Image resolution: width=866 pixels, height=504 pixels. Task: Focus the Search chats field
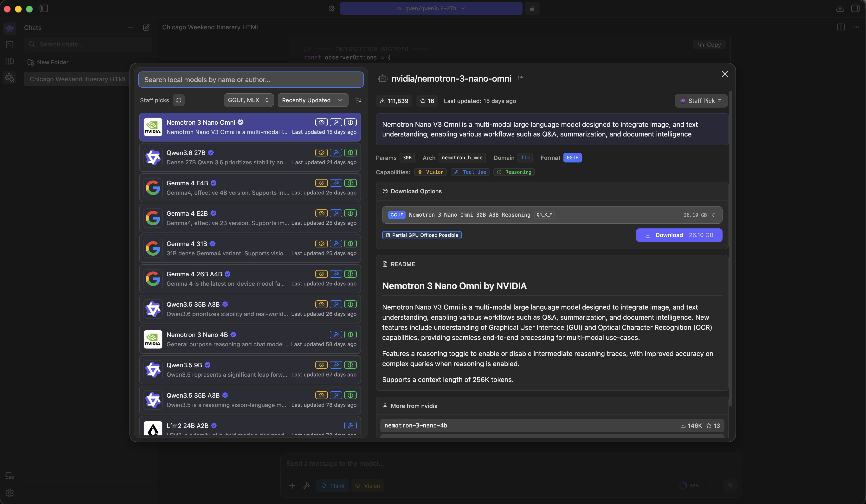coord(88,44)
